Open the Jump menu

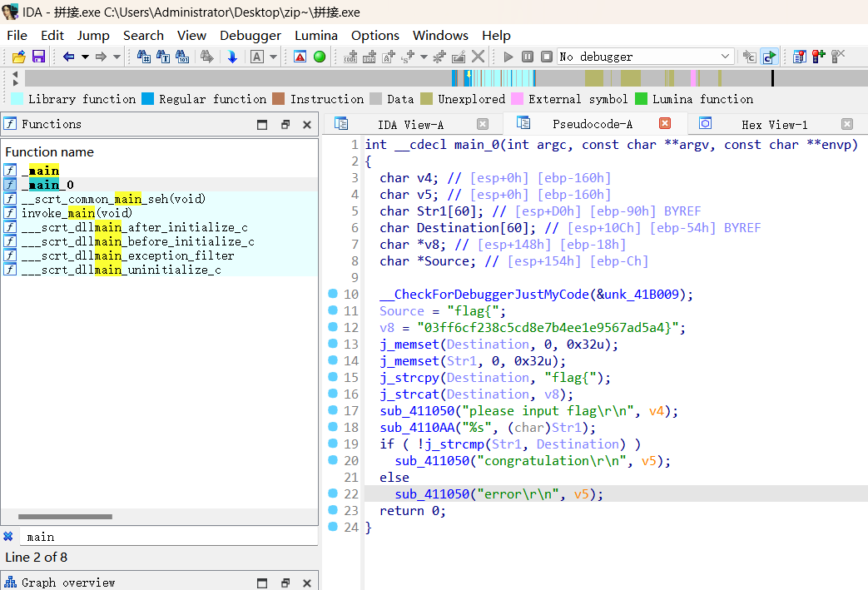click(x=93, y=36)
